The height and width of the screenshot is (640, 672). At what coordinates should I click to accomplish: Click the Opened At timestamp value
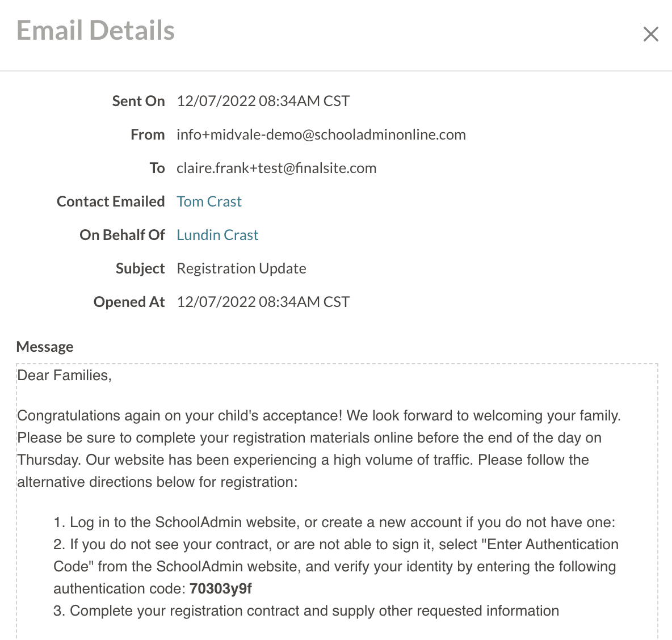(x=263, y=302)
